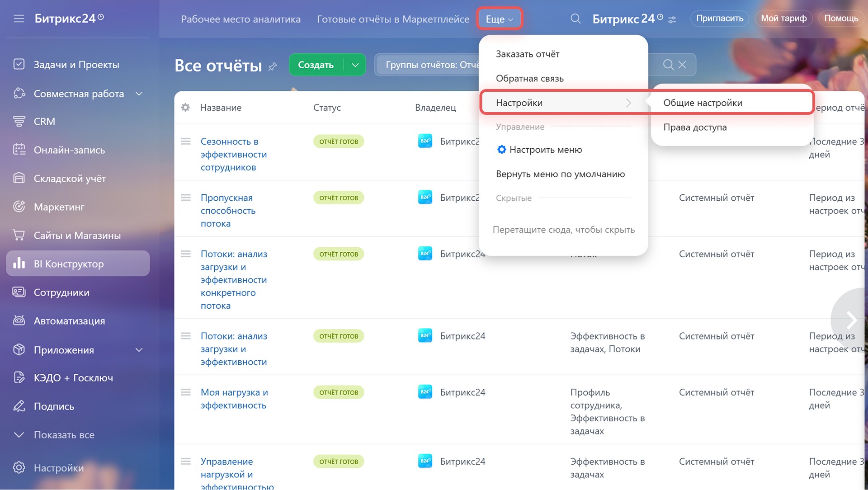Expand Совместная работа section chevron
This screenshot has width=868, height=490.
(139, 94)
